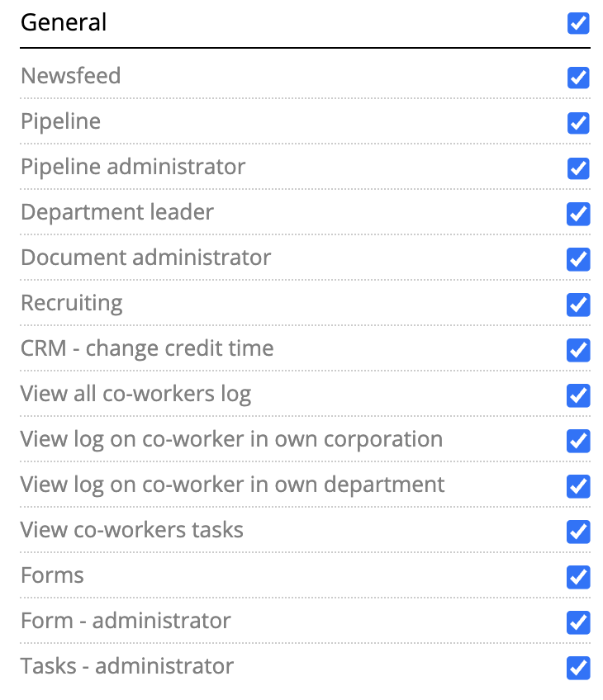Image resolution: width=603 pixels, height=700 pixels.
Task: Toggle the Forms permission checkbox
Action: (x=578, y=577)
